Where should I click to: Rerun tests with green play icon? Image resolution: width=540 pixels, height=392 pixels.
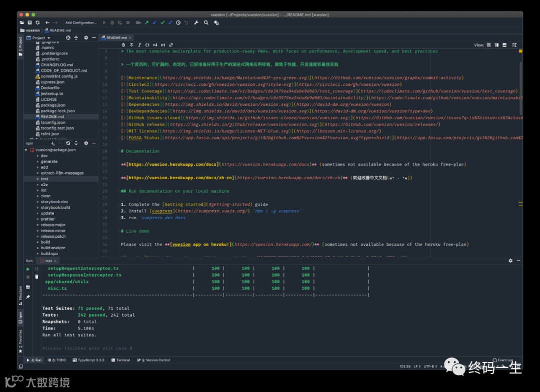pos(28,269)
